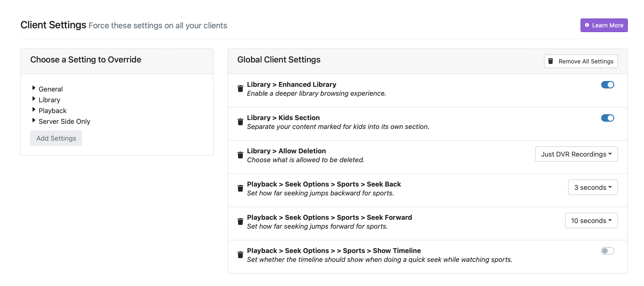Click the trash icon next to Sports Seek Back
Screen dimensions: 644x286
(x=241, y=188)
